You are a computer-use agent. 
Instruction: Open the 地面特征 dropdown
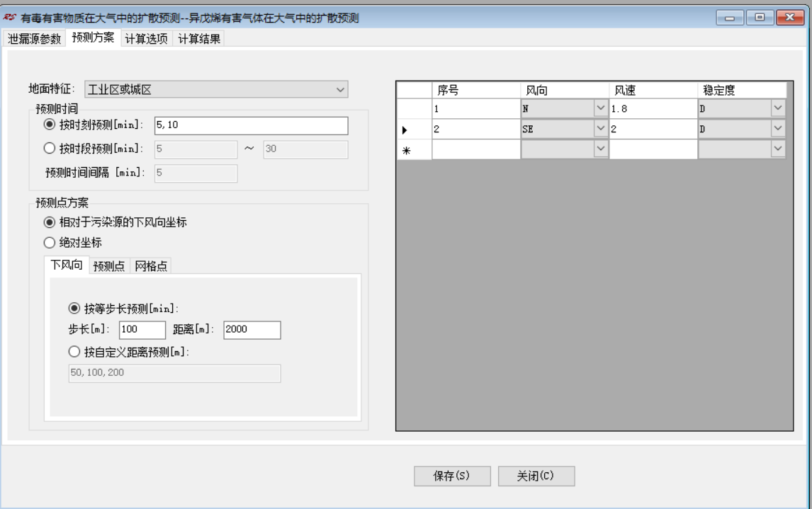(216, 89)
